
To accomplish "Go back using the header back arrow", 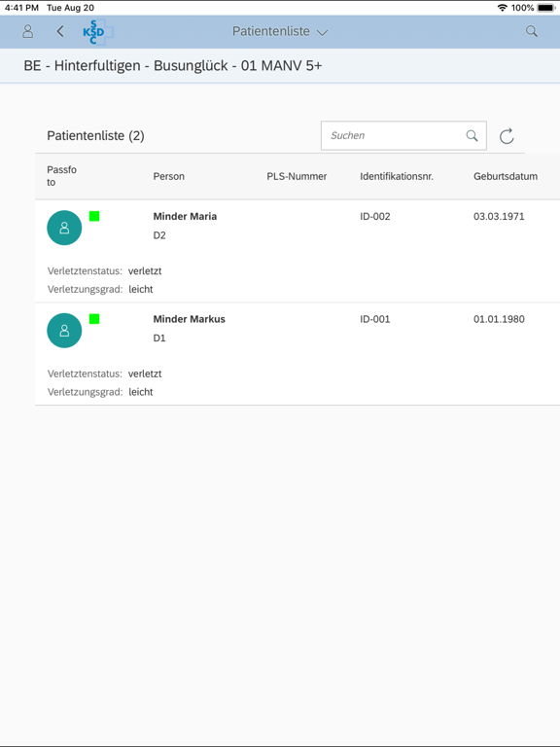I will pos(60,31).
